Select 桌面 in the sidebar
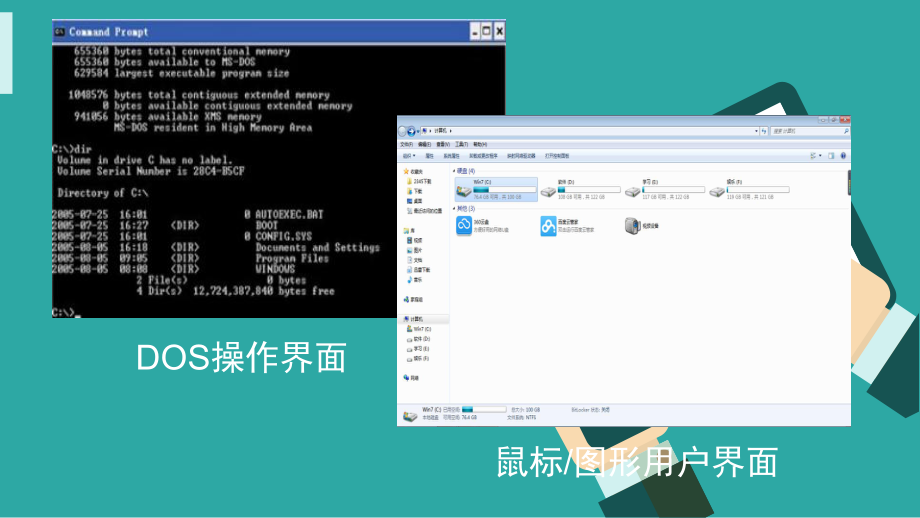This screenshot has width=920, height=518. tap(415, 201)
